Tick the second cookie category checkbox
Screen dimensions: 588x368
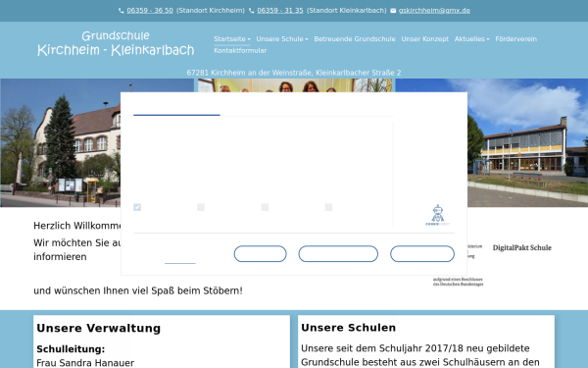(201, 207)
